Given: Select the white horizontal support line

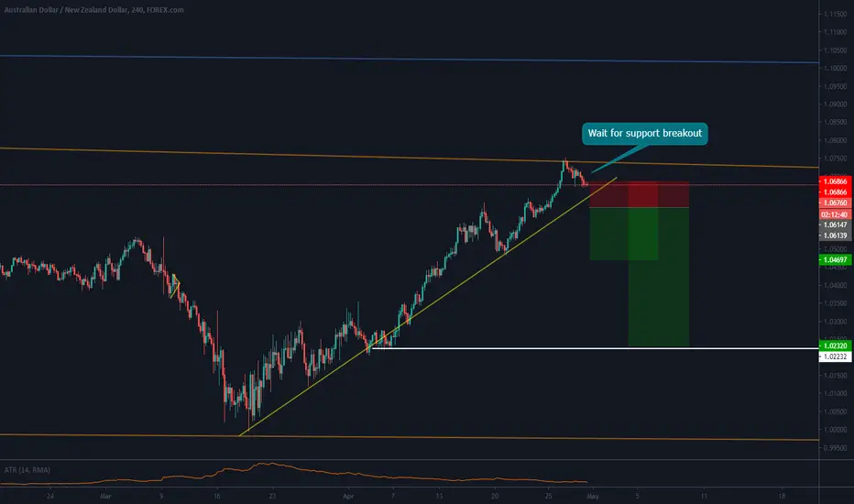Looking at the screenshot, I should (595, 348).
